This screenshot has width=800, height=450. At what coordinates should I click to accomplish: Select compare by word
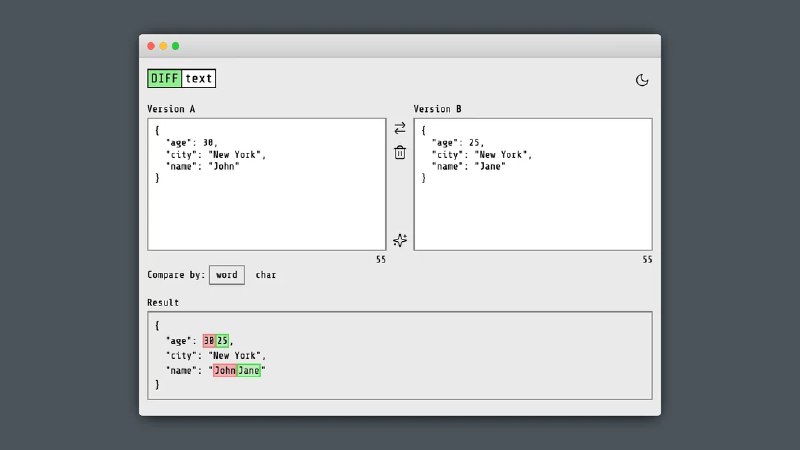(227, 275)
